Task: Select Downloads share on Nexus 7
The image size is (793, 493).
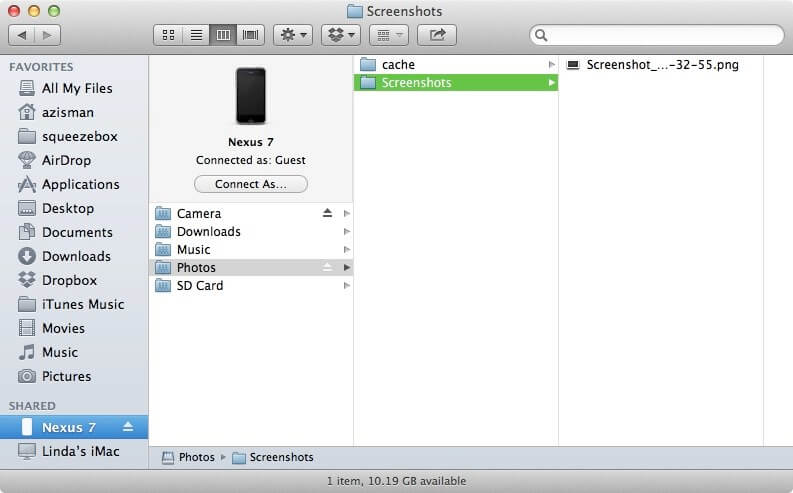Action: click(x=251, y=232)
